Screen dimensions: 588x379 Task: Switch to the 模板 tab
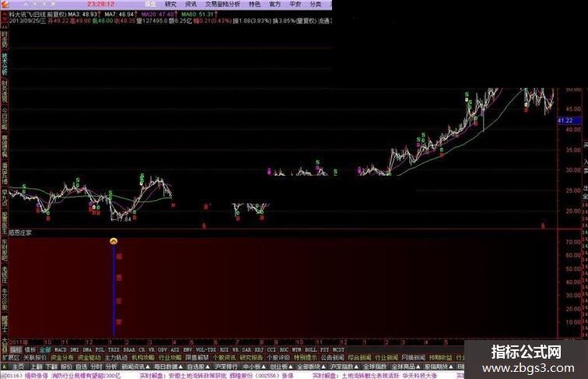click(x=30, y=350)
